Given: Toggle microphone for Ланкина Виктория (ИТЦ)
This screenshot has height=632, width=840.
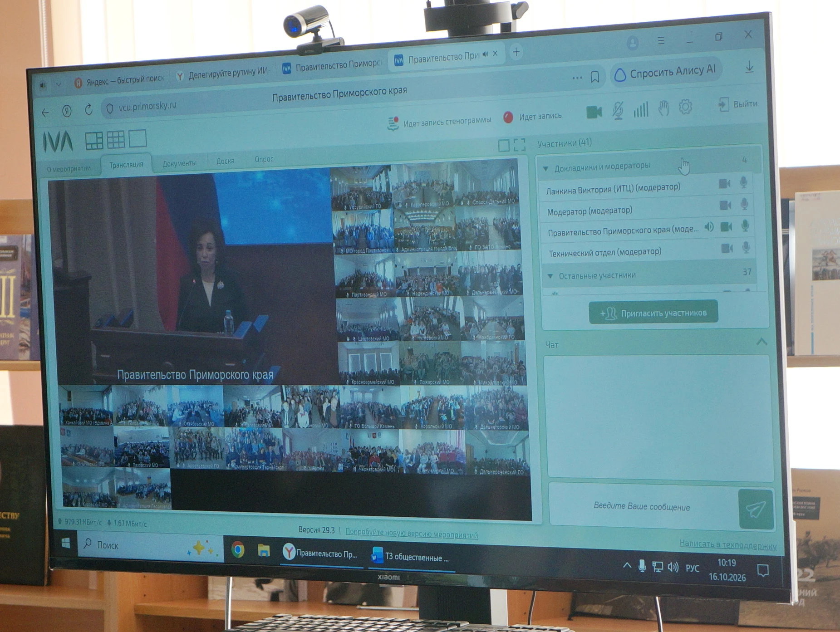Looking at the screenshot, I should [x=743, y=182].
